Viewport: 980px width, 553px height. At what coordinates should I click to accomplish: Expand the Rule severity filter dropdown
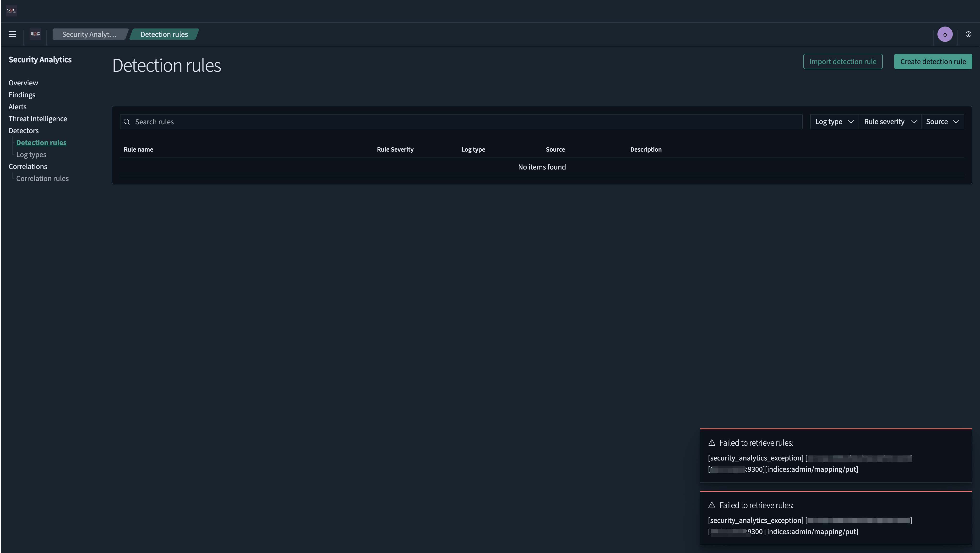point(890,122)
